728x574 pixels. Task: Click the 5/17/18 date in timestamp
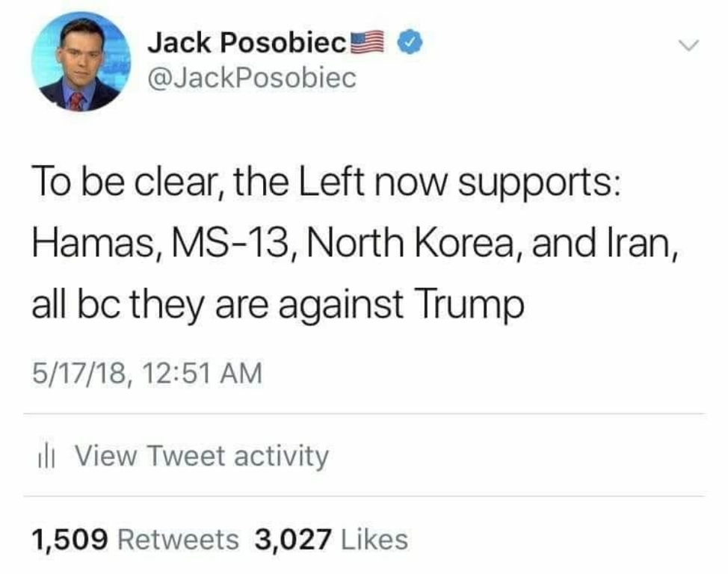point(79,374)
